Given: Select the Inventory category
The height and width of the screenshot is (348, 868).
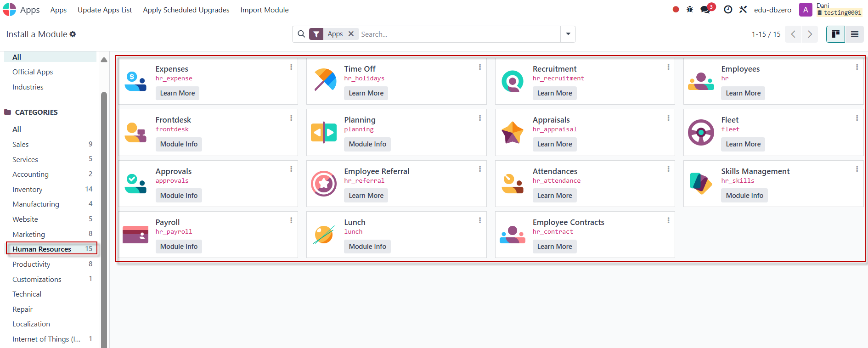Looking at the screenshot, I should pos(52,189).
